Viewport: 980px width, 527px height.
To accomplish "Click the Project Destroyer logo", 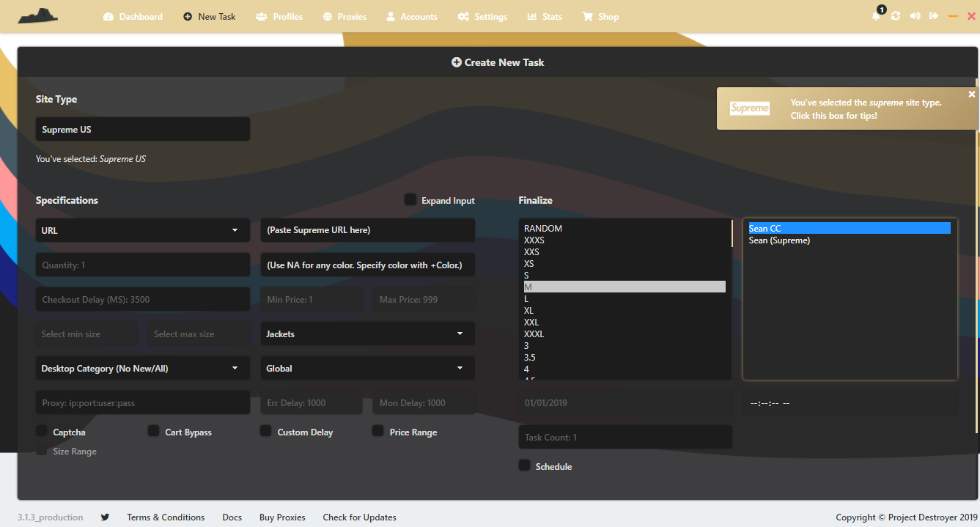I will pyautogui.click(x=38, y=15).
